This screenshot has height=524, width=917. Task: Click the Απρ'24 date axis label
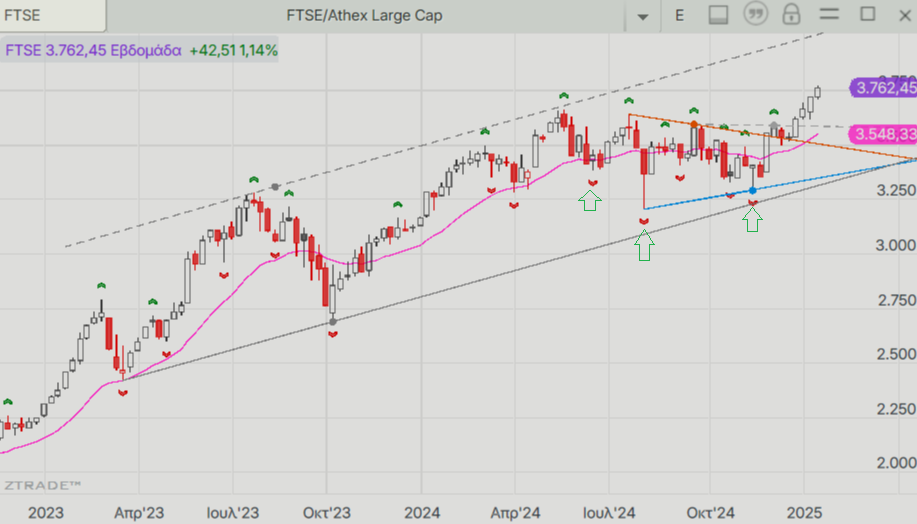pos(515,513)
